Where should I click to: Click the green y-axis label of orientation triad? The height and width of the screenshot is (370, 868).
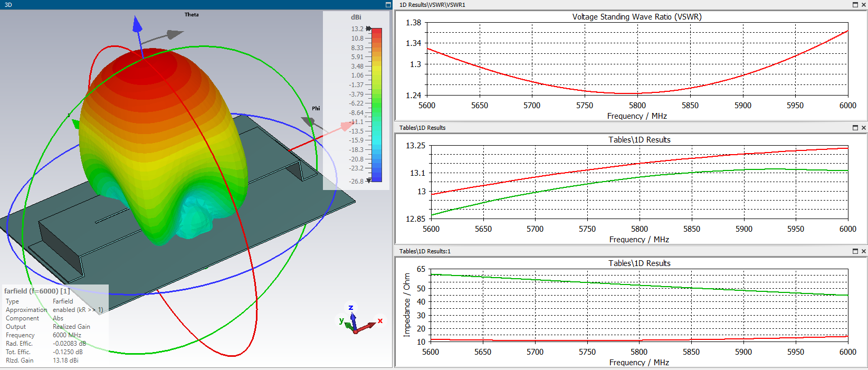point(341,320)
